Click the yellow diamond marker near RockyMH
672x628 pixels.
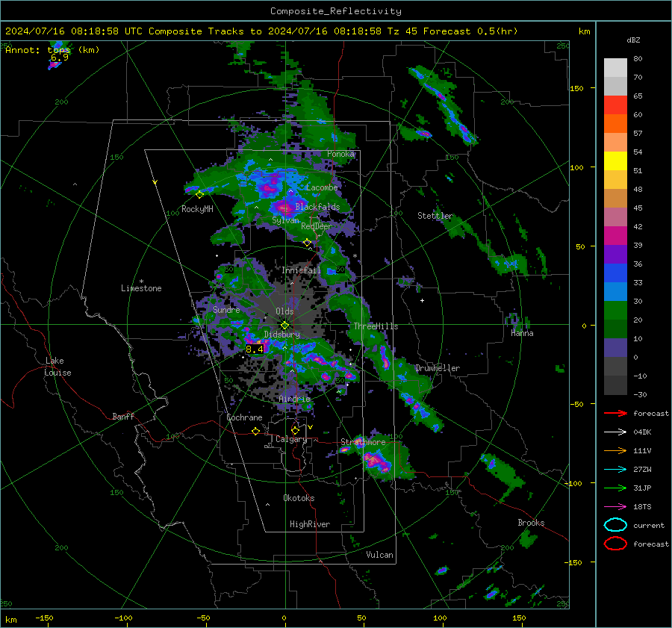point(199,195)
